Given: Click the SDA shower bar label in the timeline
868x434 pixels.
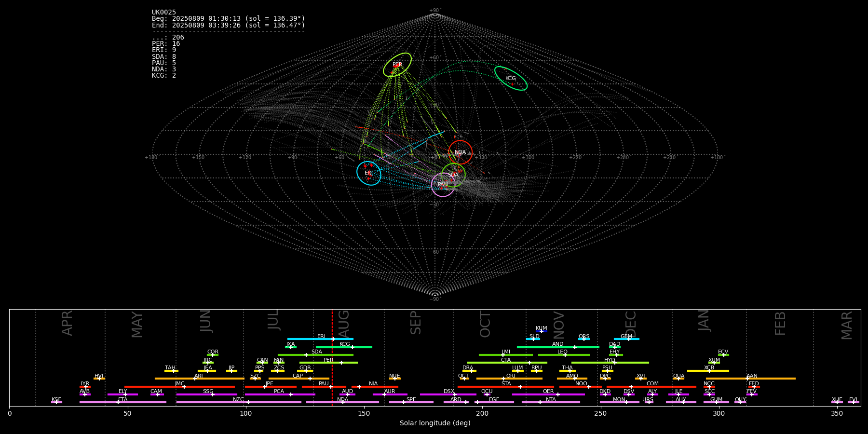Looking at the screenshot, I should click(317, 352).
